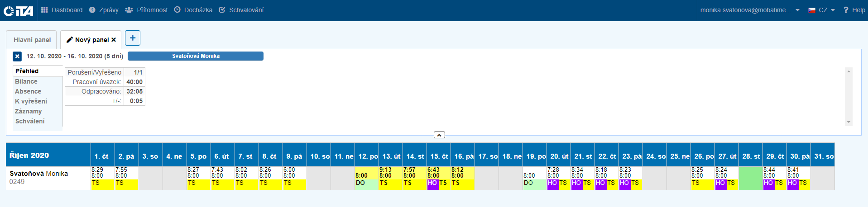Viewport: 868px width, 207px height.
Task: Select the Bilance section
Action: pyautogui.click(x=26, y=81)
